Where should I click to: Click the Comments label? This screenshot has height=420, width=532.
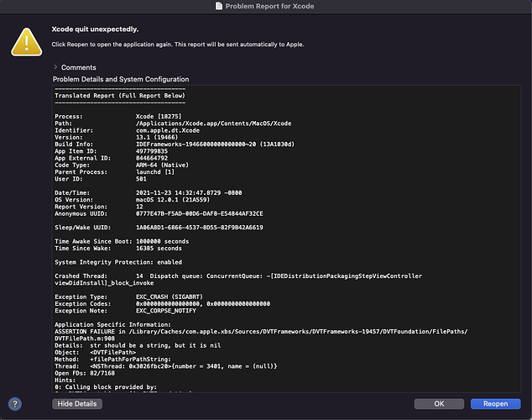tap(79, 67)
